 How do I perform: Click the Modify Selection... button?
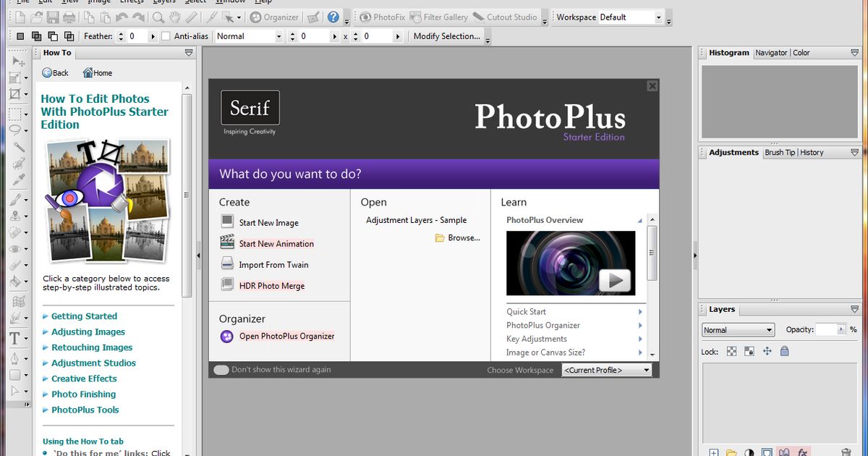tap(446, 36)
